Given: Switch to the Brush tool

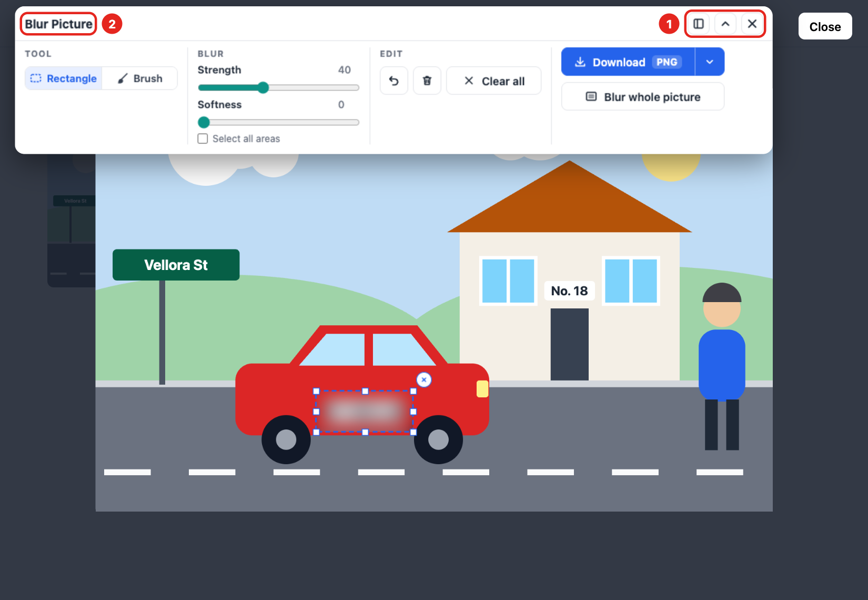Looking at the screenshot, I should (140, 78).
